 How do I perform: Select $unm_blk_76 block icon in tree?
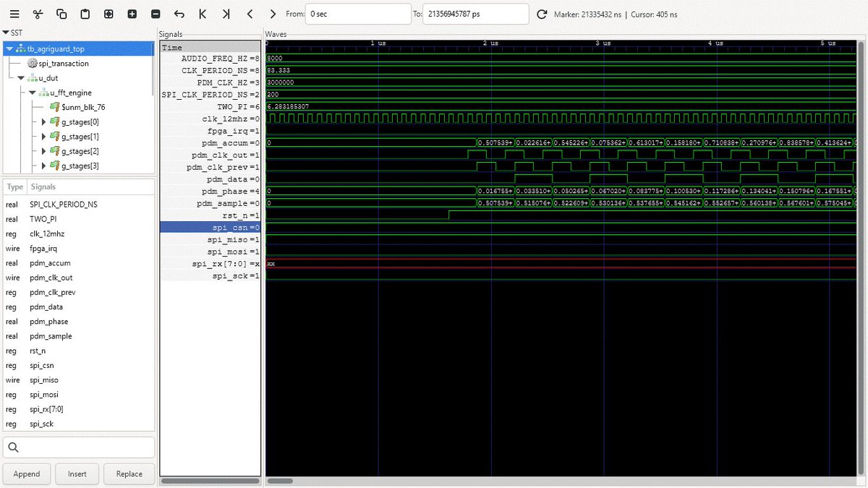[55, 107]
